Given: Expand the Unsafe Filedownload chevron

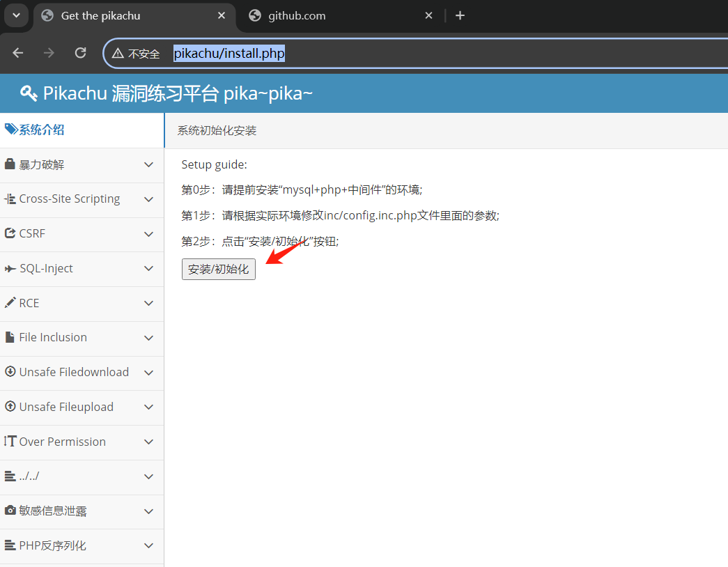Looking at the screenshot, I should pos(148,373).
